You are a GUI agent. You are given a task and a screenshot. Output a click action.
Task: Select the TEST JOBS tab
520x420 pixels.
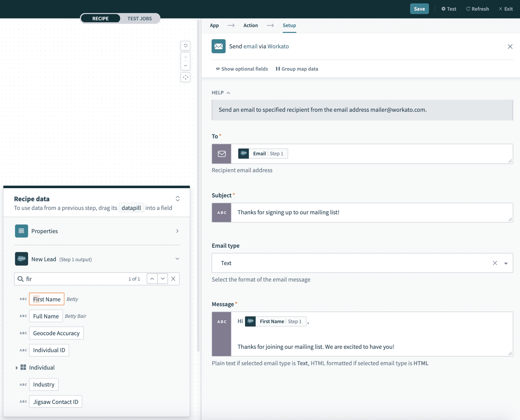coord(139,18)
